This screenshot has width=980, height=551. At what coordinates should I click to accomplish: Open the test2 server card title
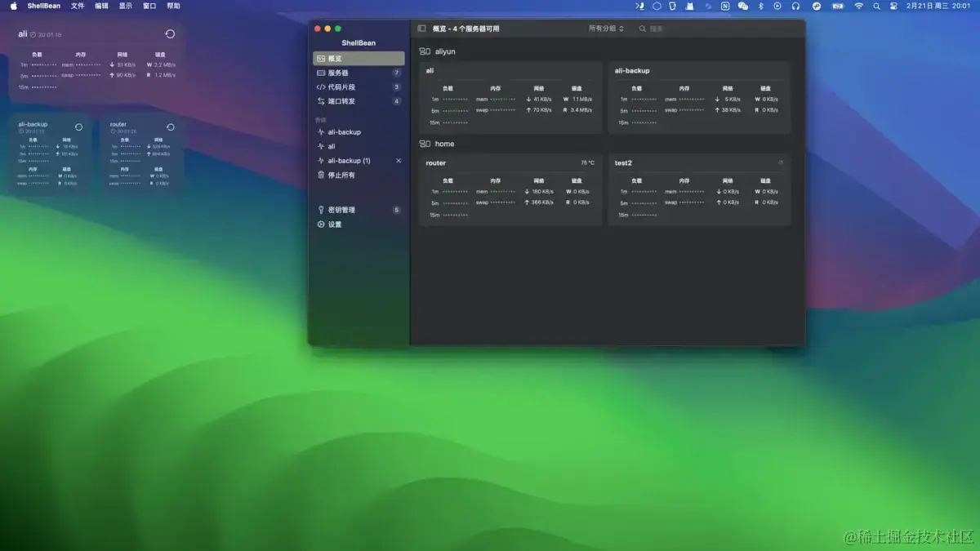(x=623, y=163)
